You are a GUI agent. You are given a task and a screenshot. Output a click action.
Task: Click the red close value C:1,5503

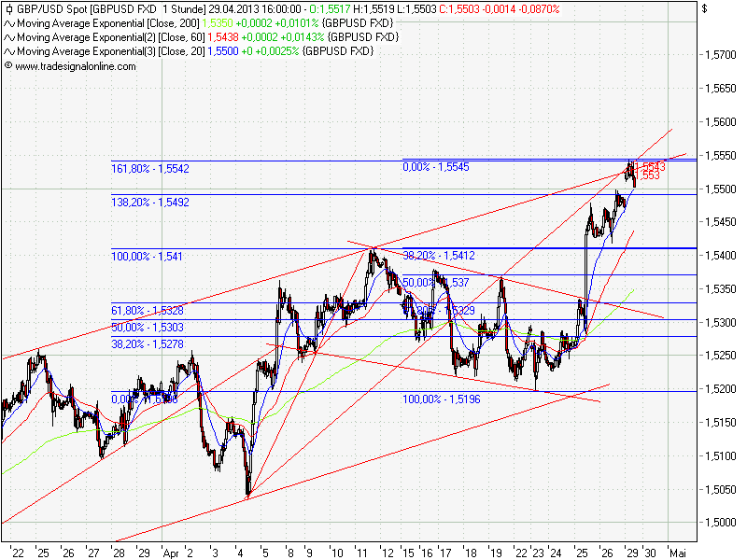459,9
